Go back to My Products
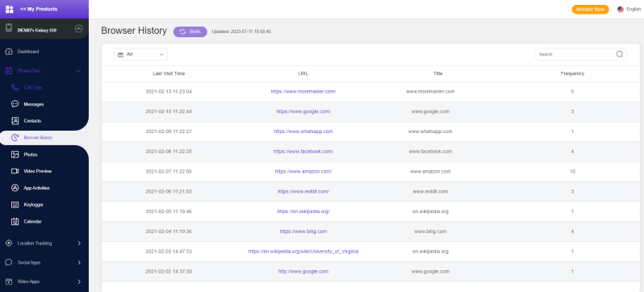The height and width of the screenshot is (292, 644). coord(39,9)
